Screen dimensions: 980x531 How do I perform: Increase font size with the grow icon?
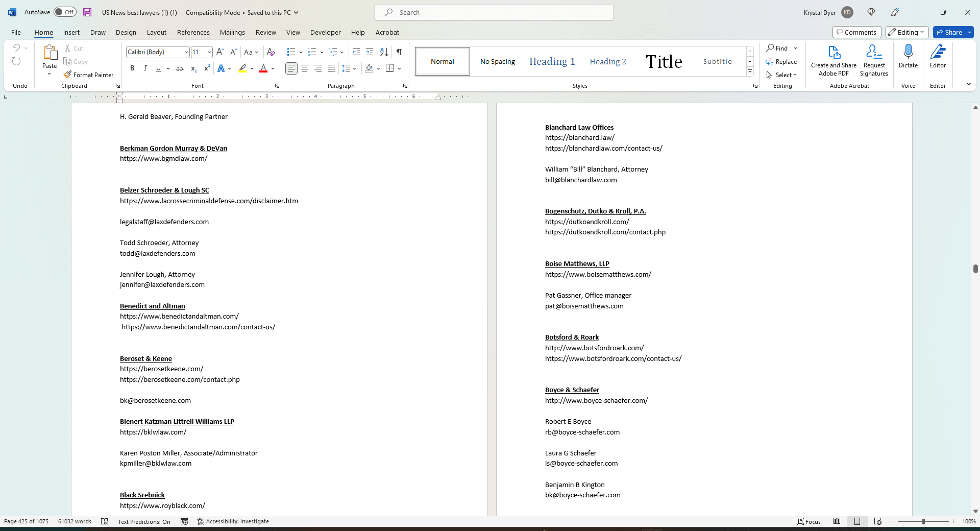click(220, 52)
